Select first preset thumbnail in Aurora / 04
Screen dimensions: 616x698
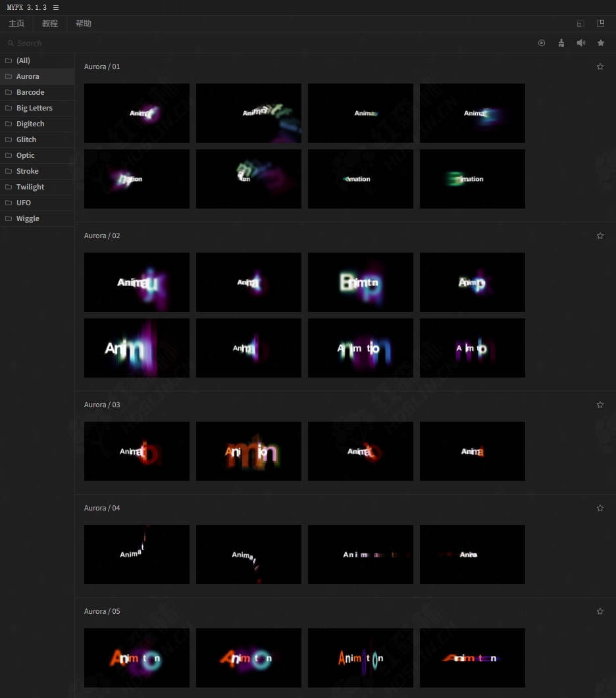tap(137, 555)
